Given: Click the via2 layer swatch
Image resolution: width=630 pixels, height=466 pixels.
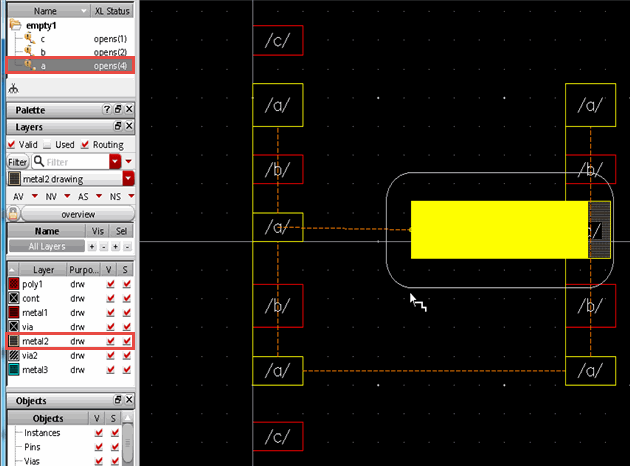Looking at the screenshot, I should click(14, 355).
